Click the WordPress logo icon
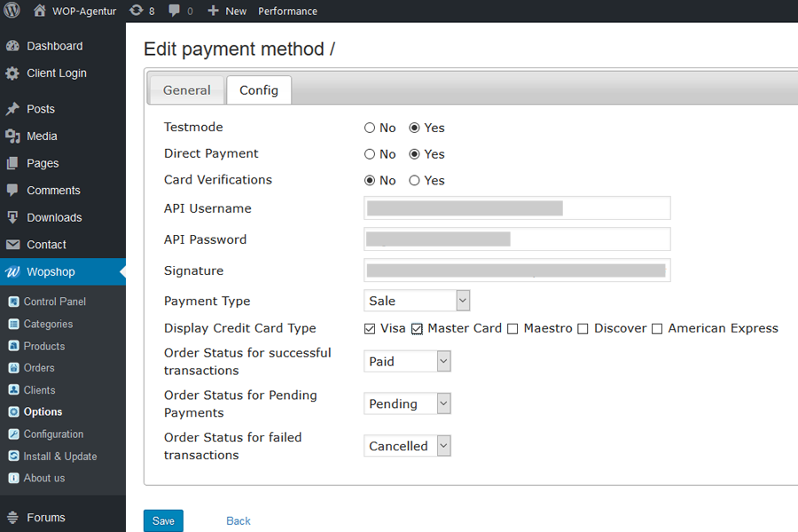Screen dimensions: 798x532 (x=12, y=11)
